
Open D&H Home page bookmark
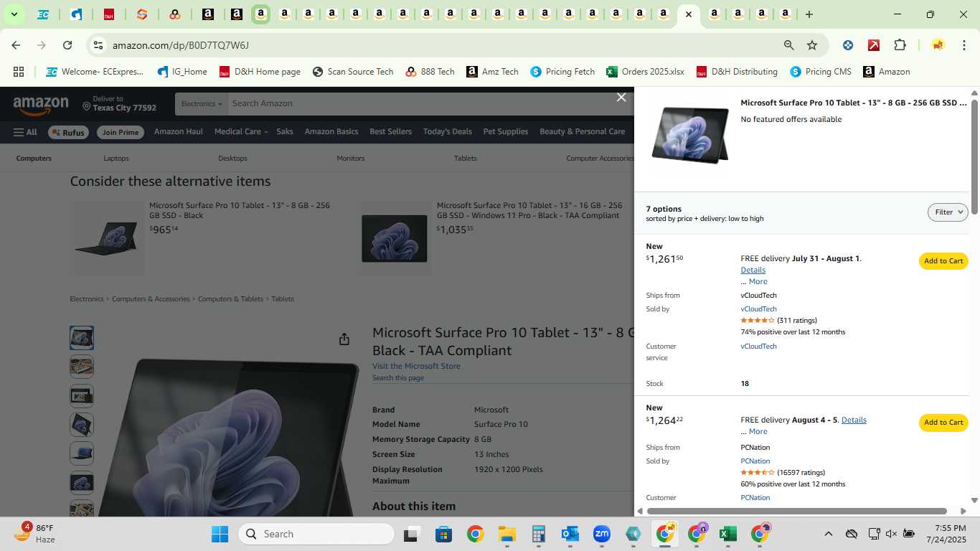(260, 72)
